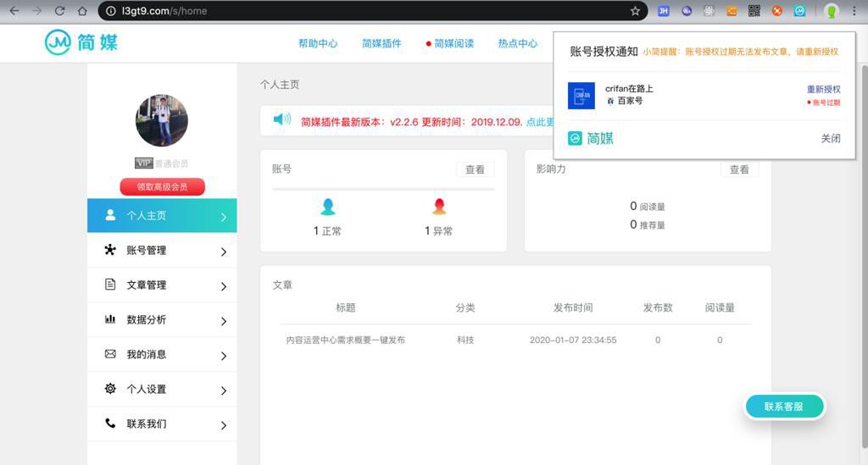Image resolution: width=868 pixels, height=465 pixels.
Task: Open 热点中心 in top navigation
Action: click(x=518, y=43)
